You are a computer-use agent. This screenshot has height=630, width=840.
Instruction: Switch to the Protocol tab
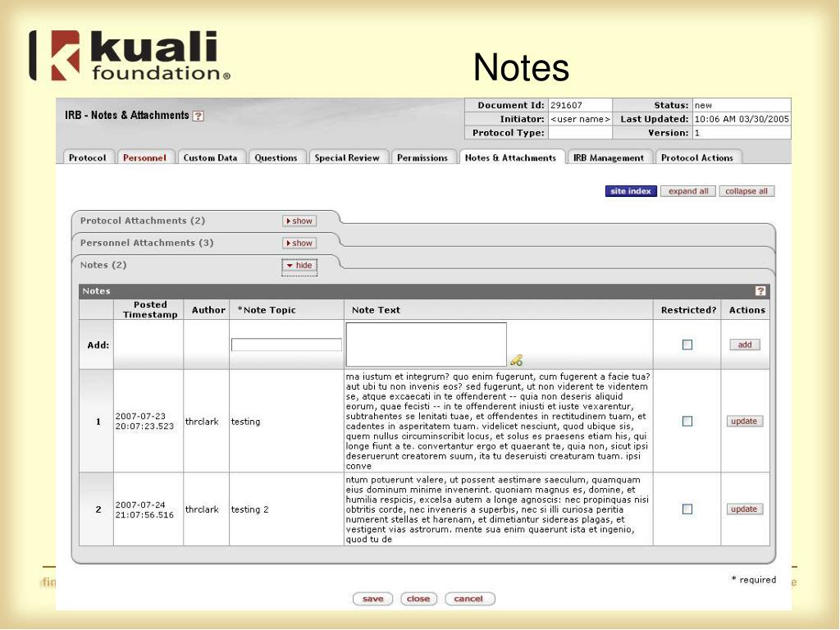pyautogui.click(x=87, y=157)
